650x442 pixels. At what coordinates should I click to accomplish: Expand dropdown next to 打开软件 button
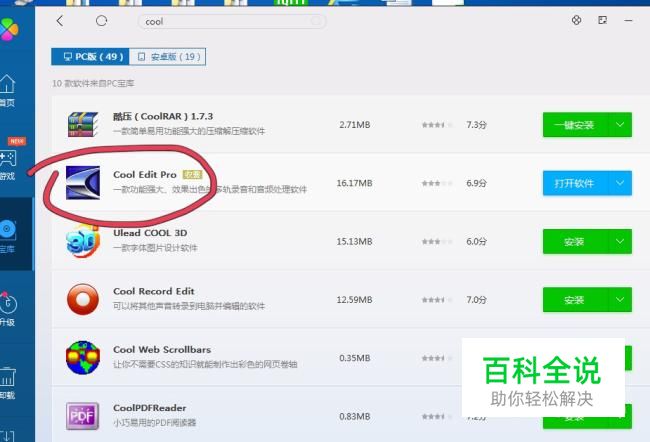tap(620, 183)
